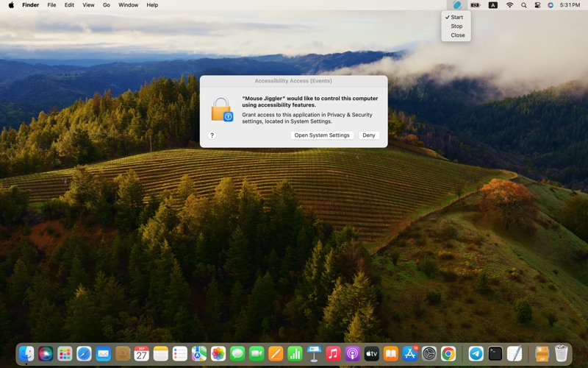Viewport: 588px width, 368px height.
Task: Open Telegram from the Dock
Action: pos(476,354)
